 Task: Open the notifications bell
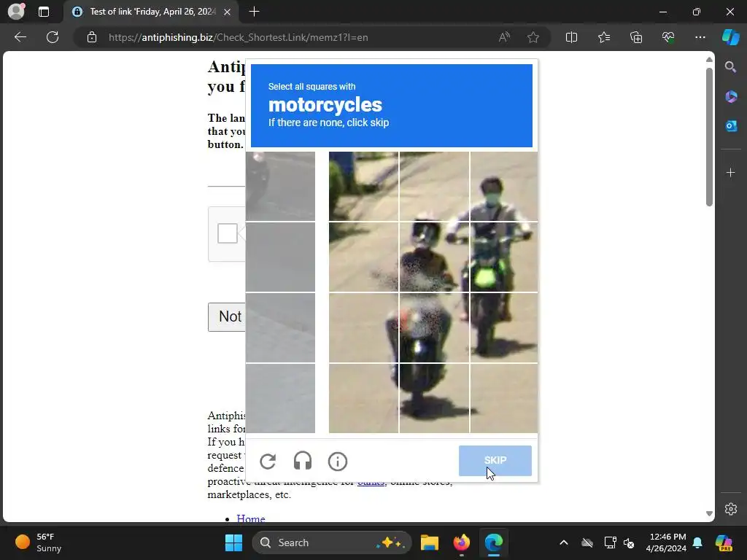(697, 542)
